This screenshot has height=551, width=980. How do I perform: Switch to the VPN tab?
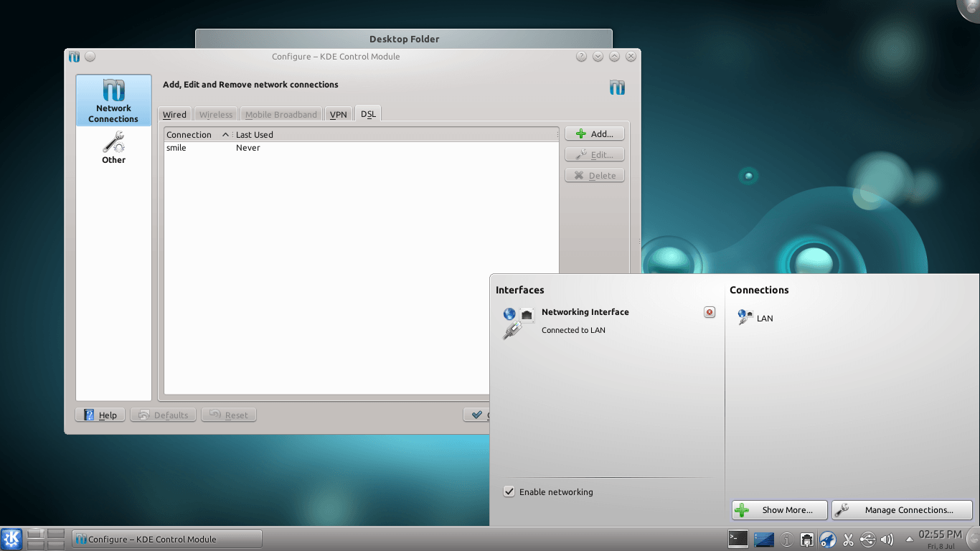point(339,114)
